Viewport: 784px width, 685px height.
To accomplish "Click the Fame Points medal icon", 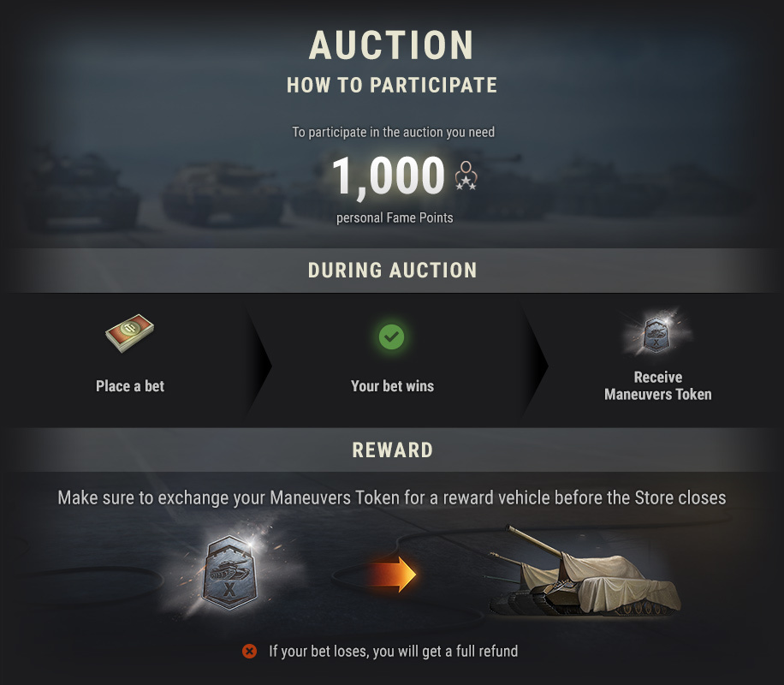I will pyautogui.click(x=466, y=176).
